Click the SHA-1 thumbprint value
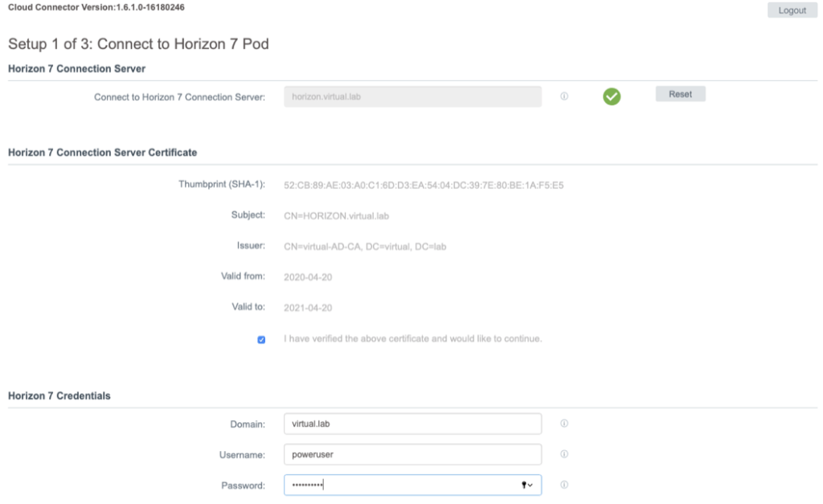This screenshot has width=823, height=504. pyautogui.click(x=424, y=185)
